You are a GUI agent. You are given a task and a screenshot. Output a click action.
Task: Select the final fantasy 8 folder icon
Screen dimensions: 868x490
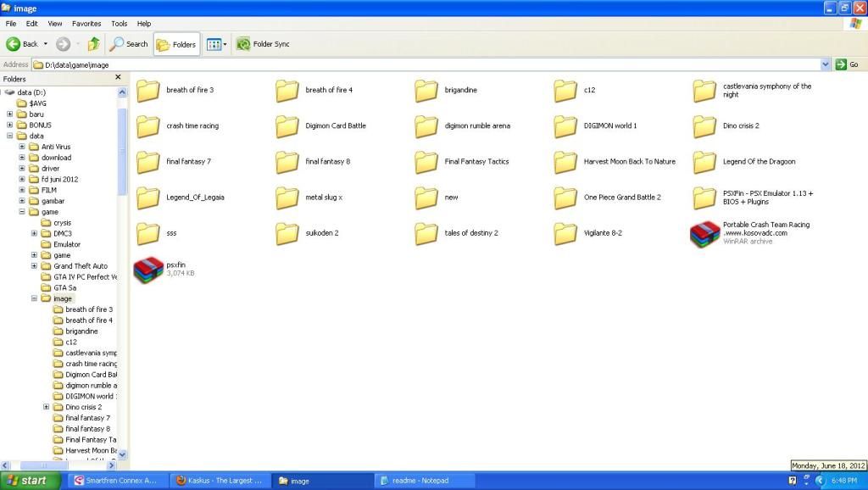[x=287, y=162]
